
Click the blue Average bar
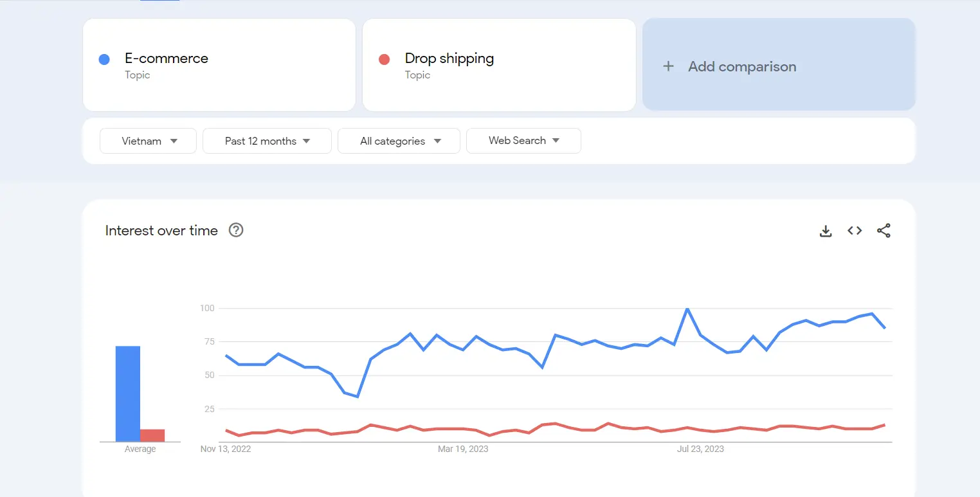tap(128, 392)
